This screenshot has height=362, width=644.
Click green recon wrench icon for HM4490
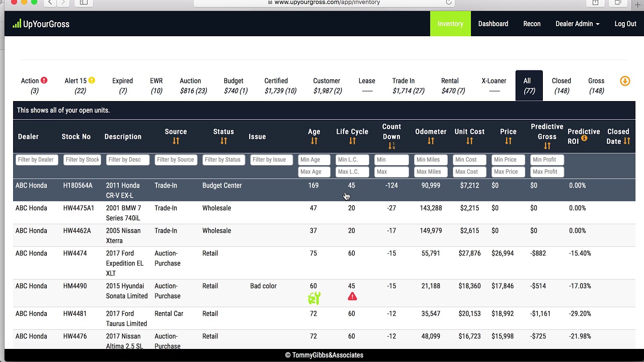click(x=314, y=298)
